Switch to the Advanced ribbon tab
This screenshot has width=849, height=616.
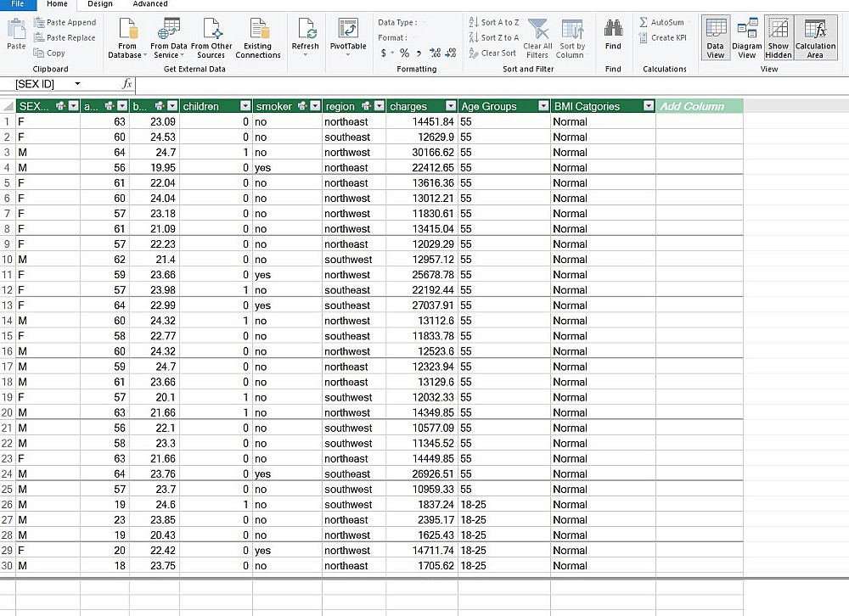150,4
